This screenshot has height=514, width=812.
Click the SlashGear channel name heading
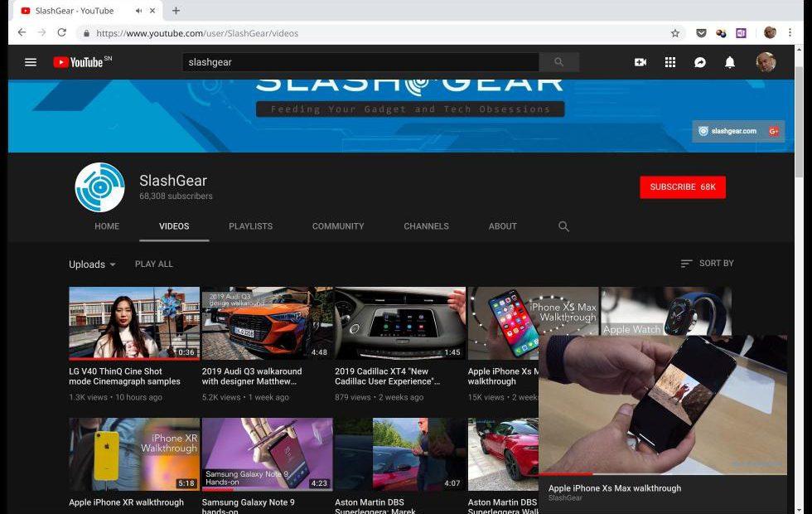173,181
